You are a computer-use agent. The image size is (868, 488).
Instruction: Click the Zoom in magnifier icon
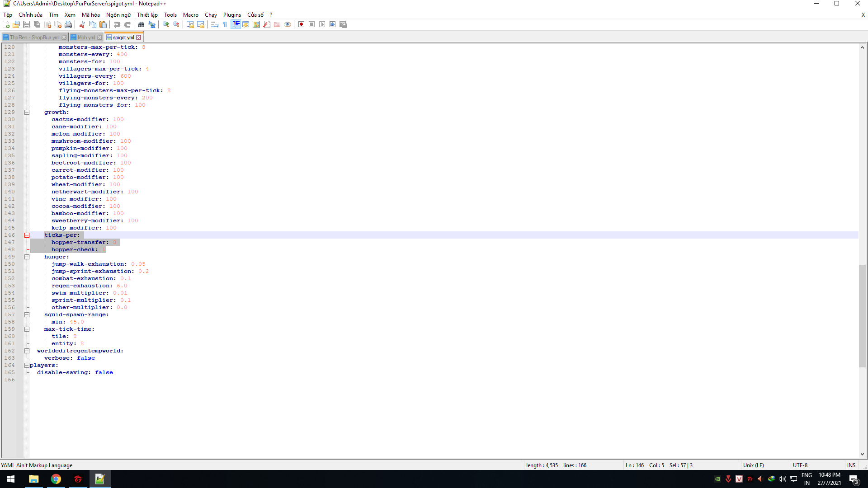tap(166, 24)
